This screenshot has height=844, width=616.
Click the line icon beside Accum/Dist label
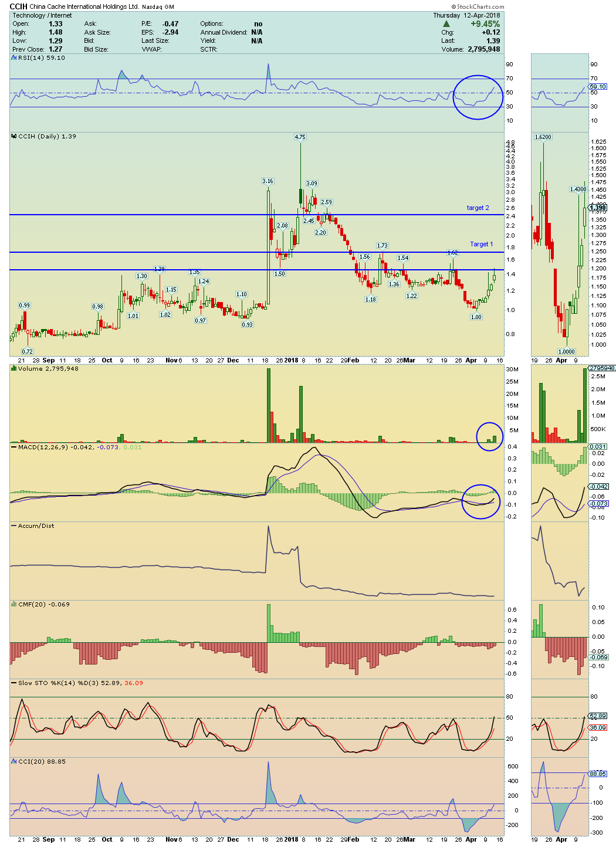(x=14, y=526)
